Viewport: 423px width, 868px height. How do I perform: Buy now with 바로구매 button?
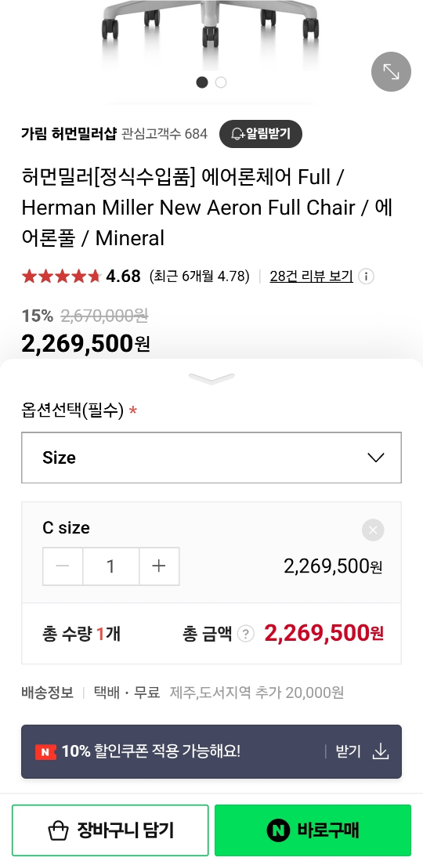(x=313, y=830)
